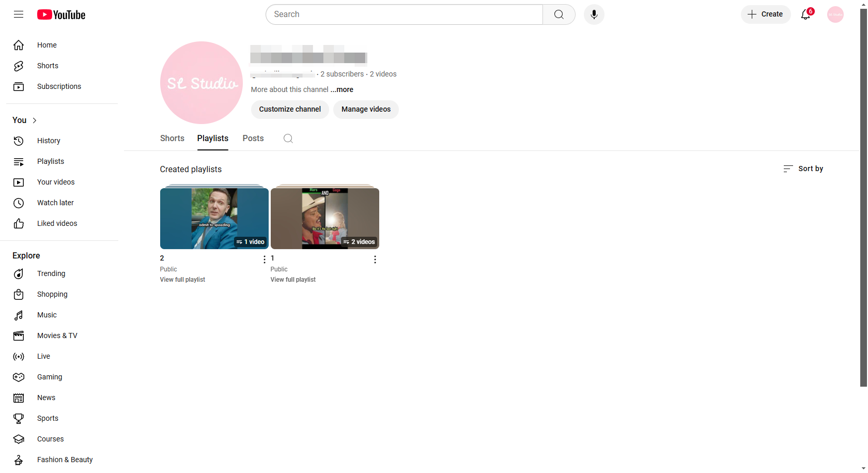The height and width of the screenshot is (473, 868).
Task: Expand the You section chevron
Action: tap(35, 120)
